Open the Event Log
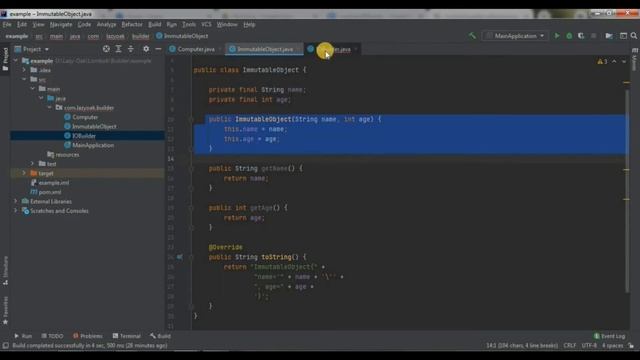The height and width of the screenshot is (360, 640). tap(609, 336)
